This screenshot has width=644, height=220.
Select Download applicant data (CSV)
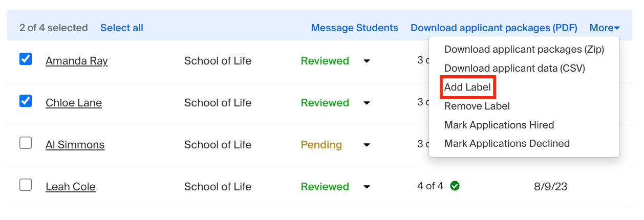point(514,69)
